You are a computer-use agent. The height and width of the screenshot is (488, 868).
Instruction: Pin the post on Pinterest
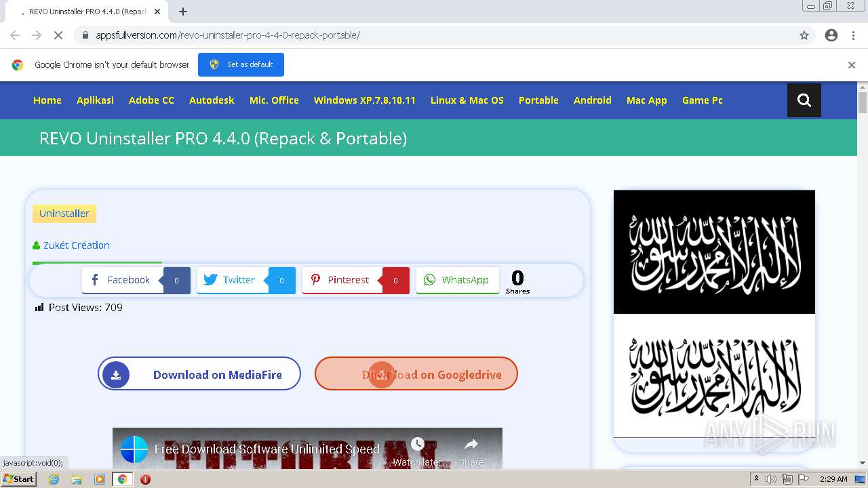coord(356,280)
